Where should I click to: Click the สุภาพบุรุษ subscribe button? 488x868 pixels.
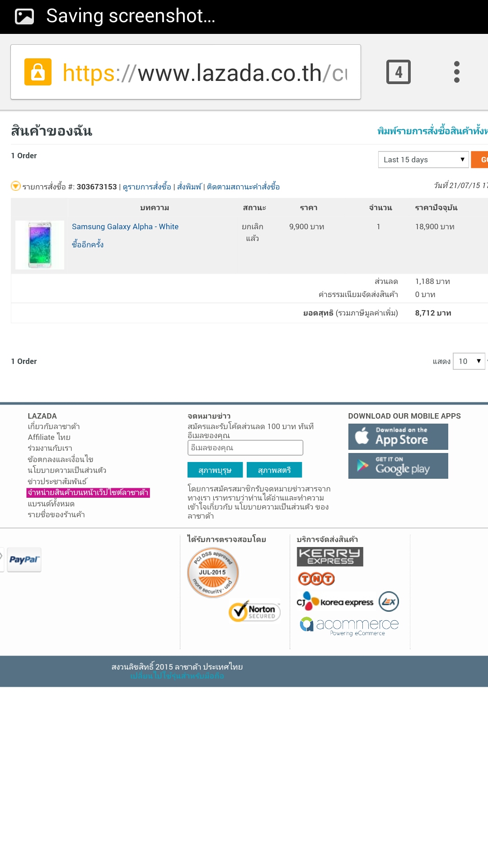point(215,470)
